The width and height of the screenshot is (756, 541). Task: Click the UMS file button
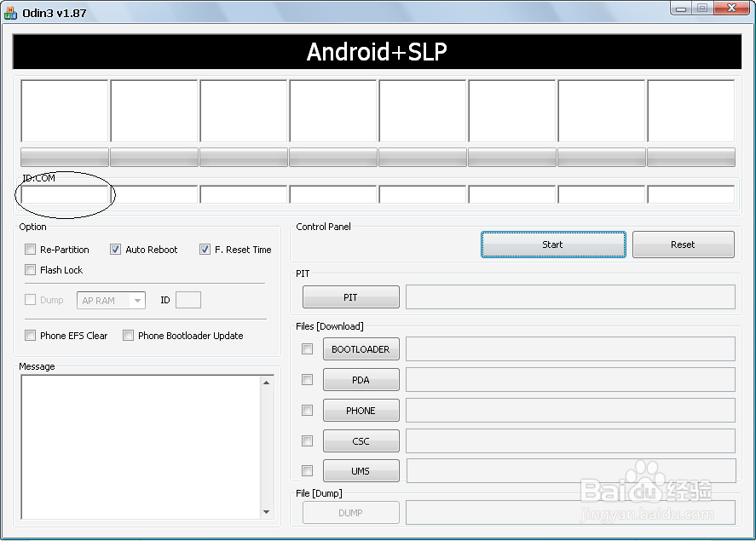click(361, 471)
